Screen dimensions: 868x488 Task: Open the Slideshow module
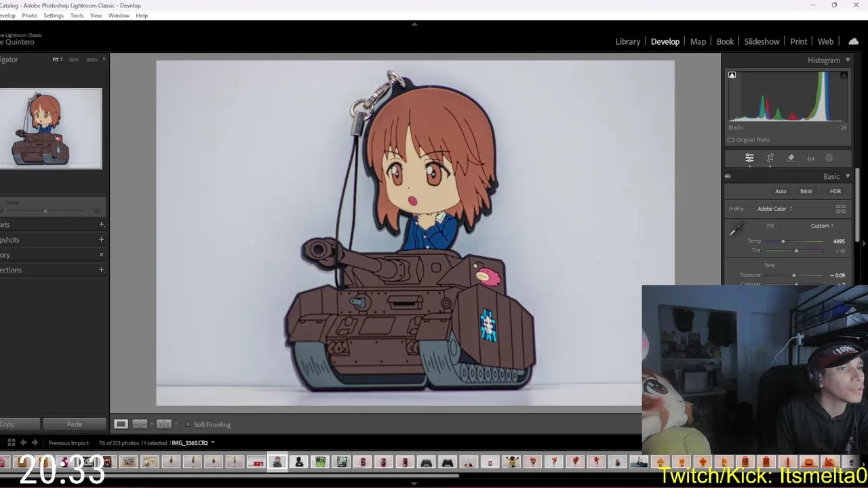click(x=762, y=41)
